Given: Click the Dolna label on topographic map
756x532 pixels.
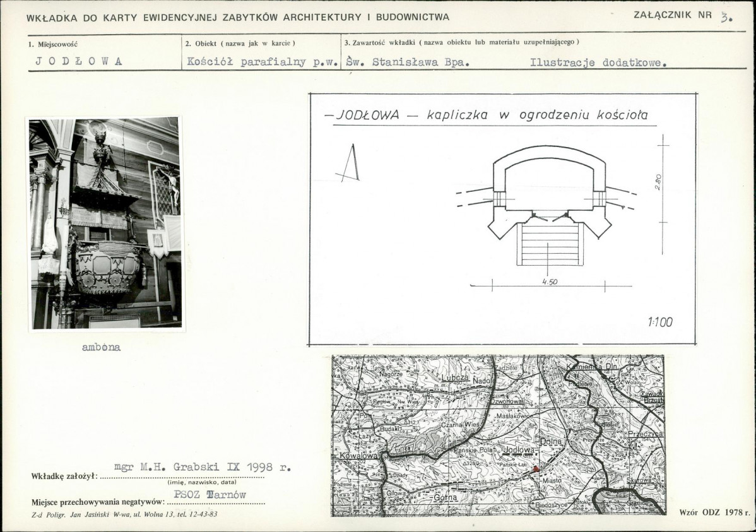Looking at the screenshot, I should click(551, 441).
